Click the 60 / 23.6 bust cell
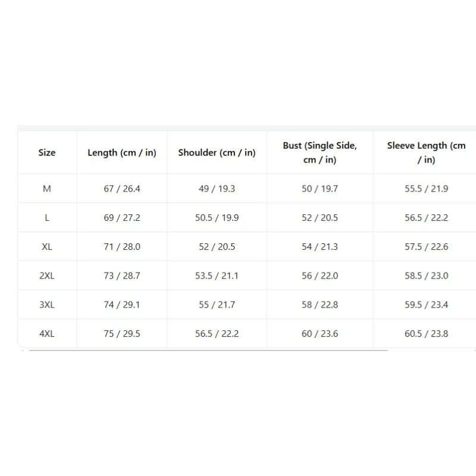 tap(320, 334)
